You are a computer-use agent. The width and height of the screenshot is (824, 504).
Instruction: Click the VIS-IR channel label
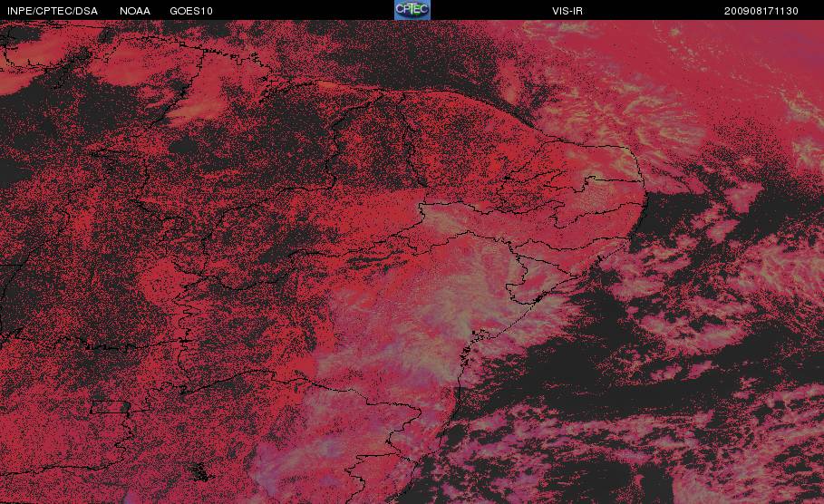point(567,11)
